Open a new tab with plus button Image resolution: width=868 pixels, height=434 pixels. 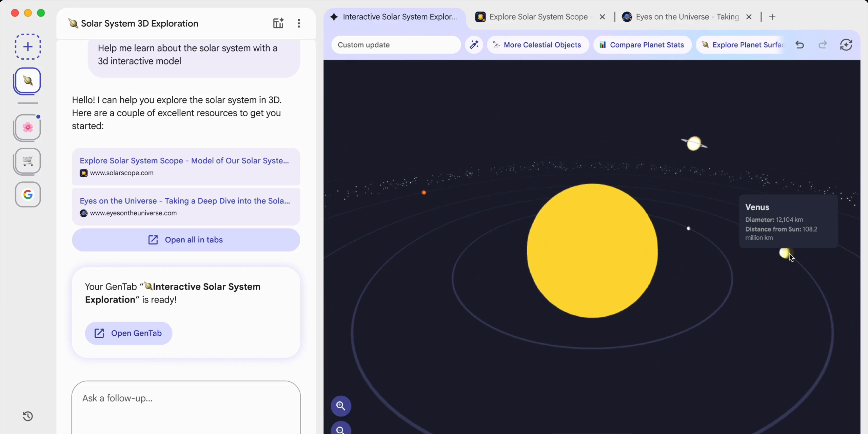pos(772,17)
